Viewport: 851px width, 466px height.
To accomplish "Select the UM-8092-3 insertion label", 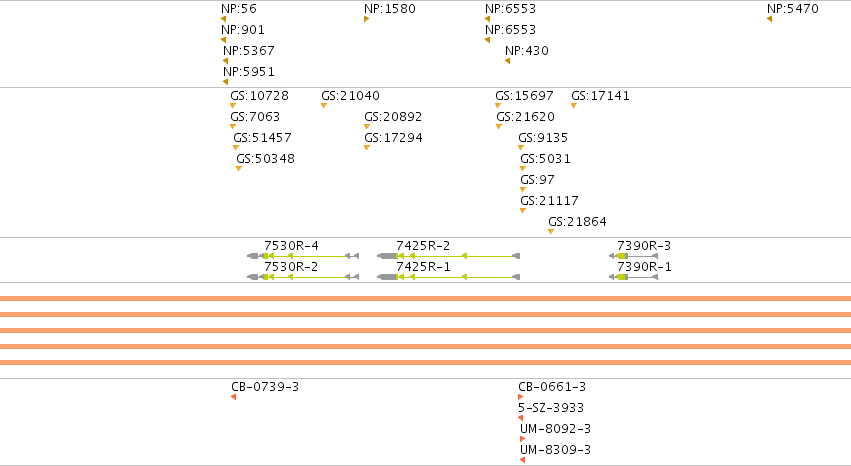I will click(555, 429).
